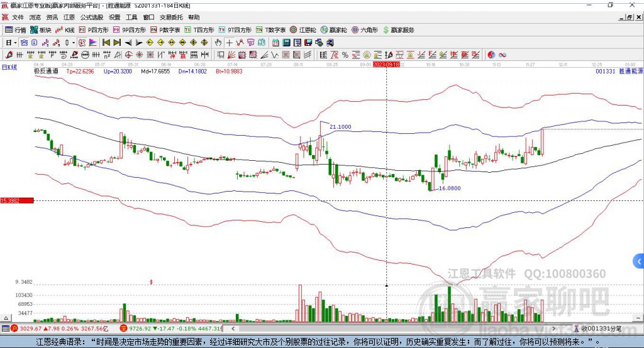Click the 21.1000 high price label
This screenshot has height=348, width=644.
coord(340,127)
